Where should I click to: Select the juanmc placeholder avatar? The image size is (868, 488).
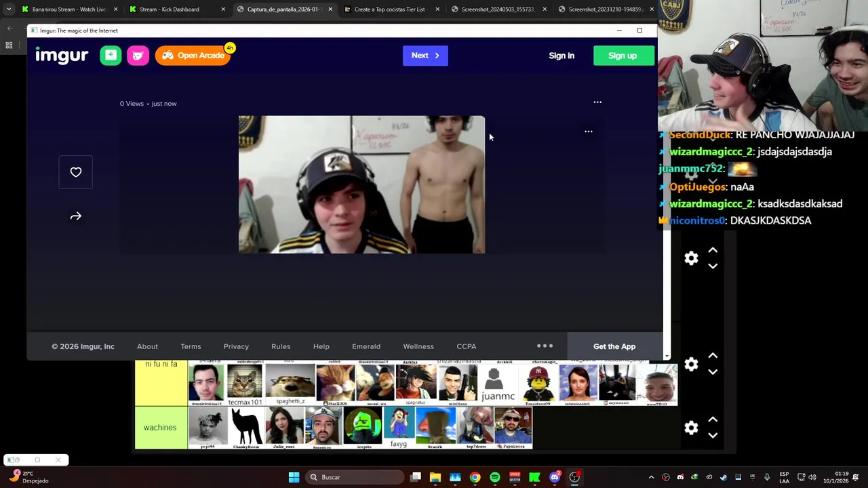click(x=498, y=384)
